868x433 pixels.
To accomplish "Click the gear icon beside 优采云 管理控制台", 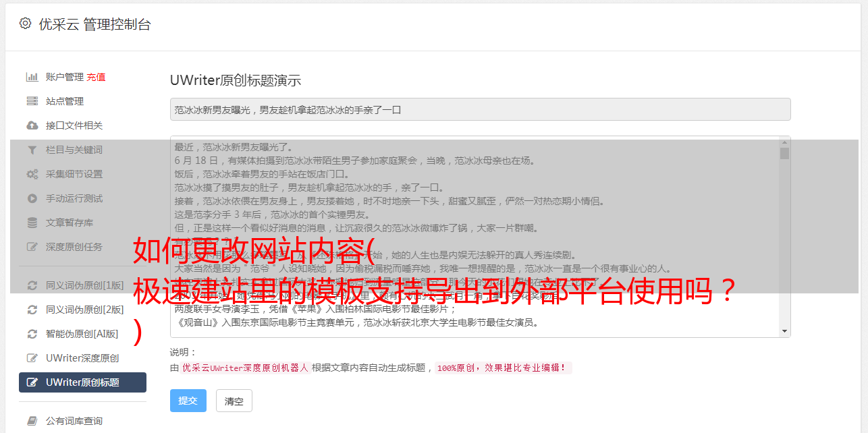I will [25, 24].
